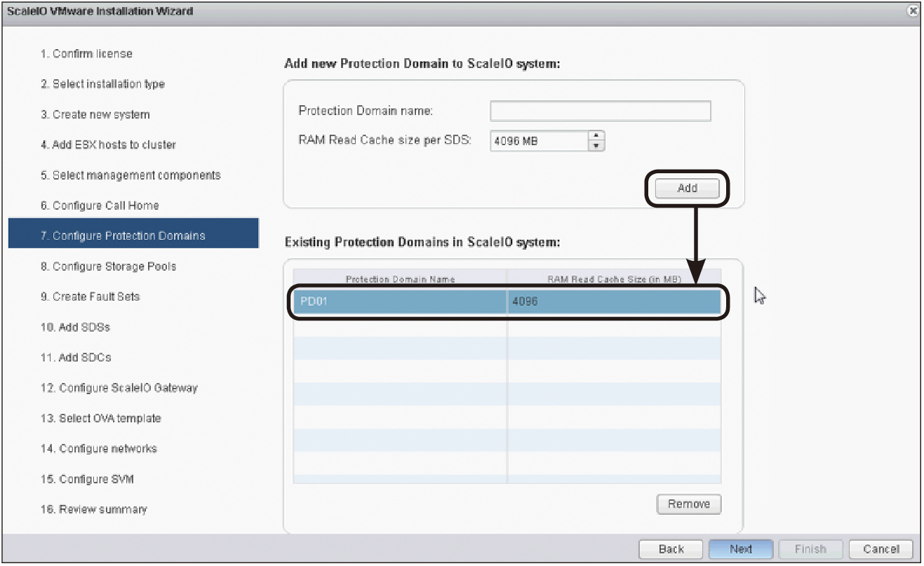Click the Protection Domain name input field
The width and height of the screenshot is (924, 566).
601,111
